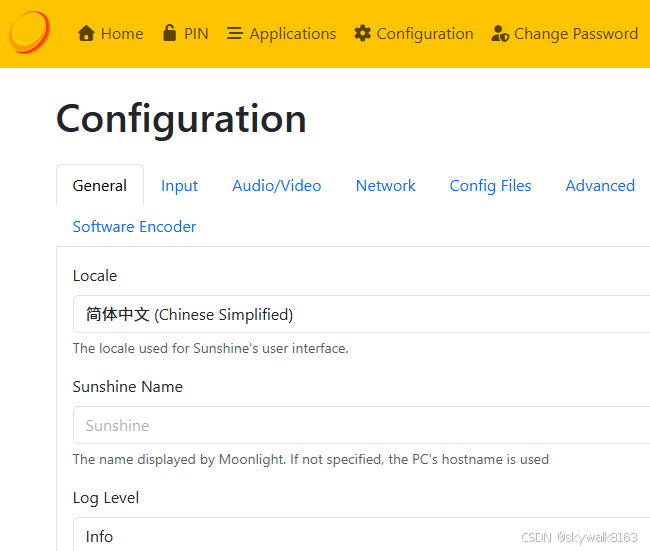
Task: Open the Software Encoder tab
Action: [x=134, y=226]
